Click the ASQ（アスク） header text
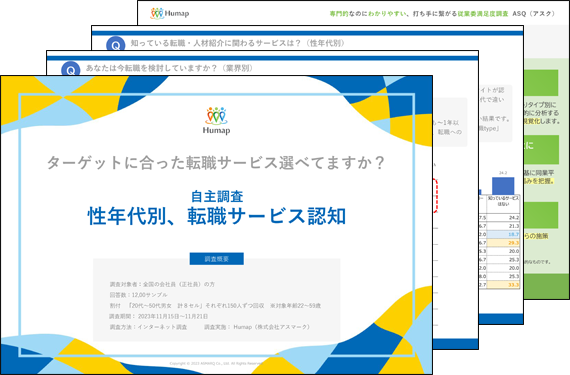Viewport: 570px width, 375px height. point(534,13)
